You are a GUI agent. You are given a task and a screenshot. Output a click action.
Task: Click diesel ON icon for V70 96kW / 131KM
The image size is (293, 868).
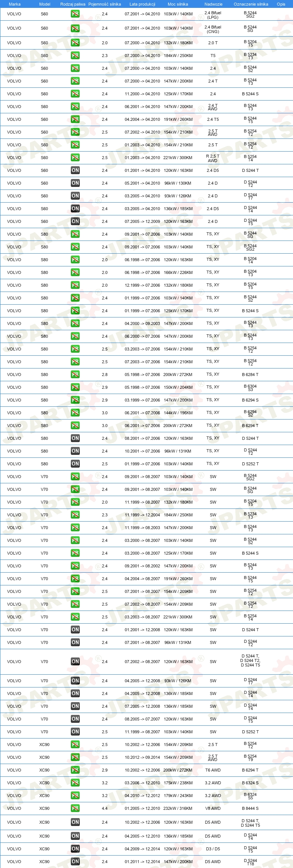click(75, 642)
